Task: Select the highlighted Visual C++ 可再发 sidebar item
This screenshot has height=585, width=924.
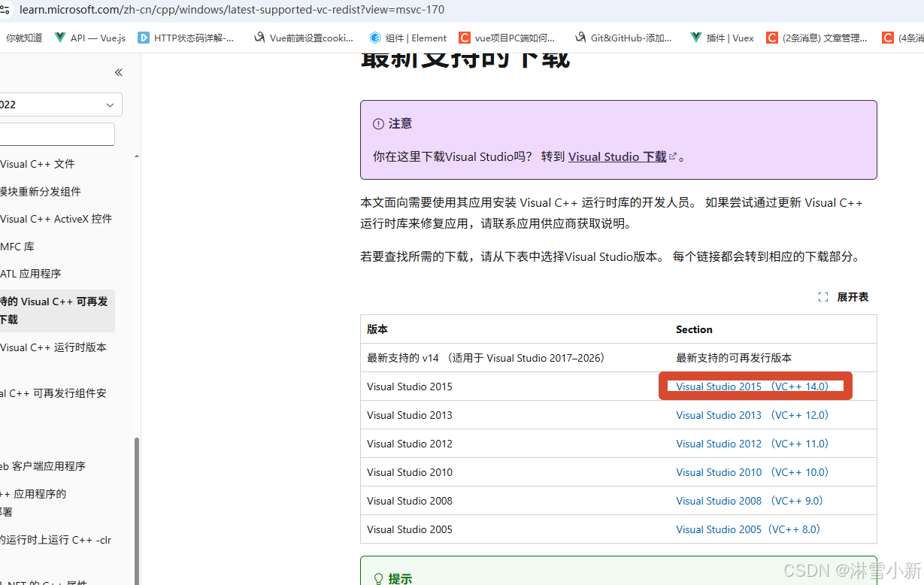Action: (57, 311)
